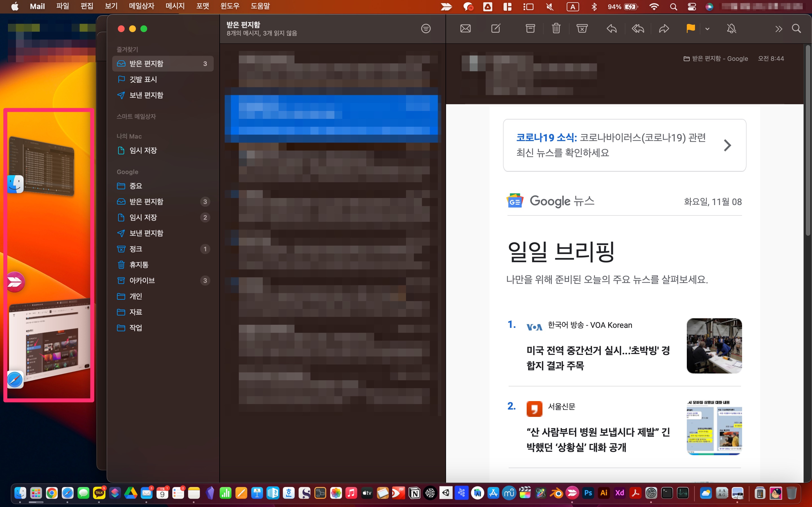Toggle mute notifications bell icon
The image size is (812, 507).
coord(731,29)
